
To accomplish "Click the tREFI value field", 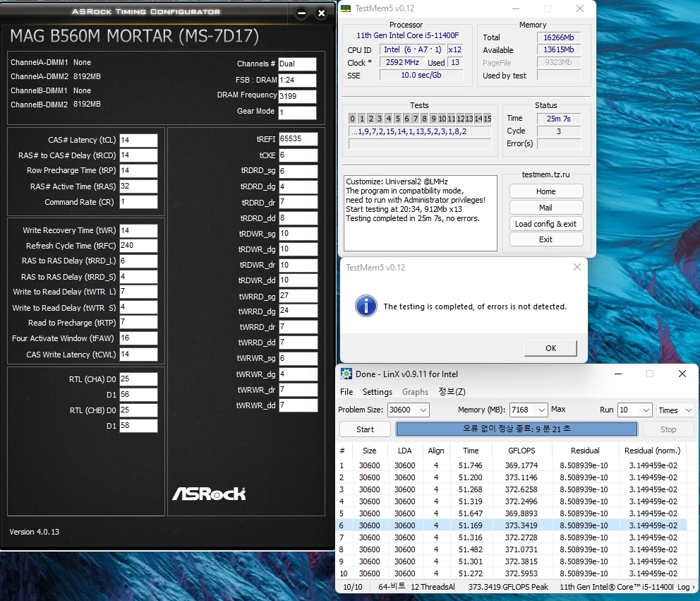I will 298,139.
